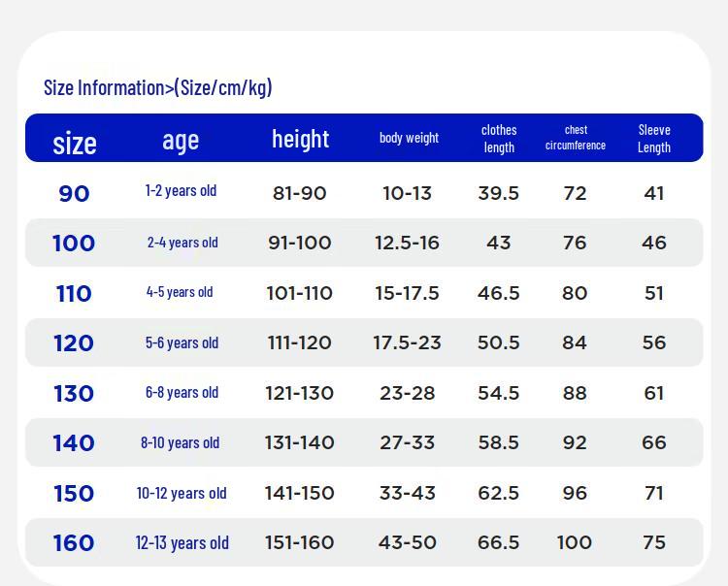Click chest circumference value 76
Viewport: 728px width, 586px height.
tap(575, 243)
